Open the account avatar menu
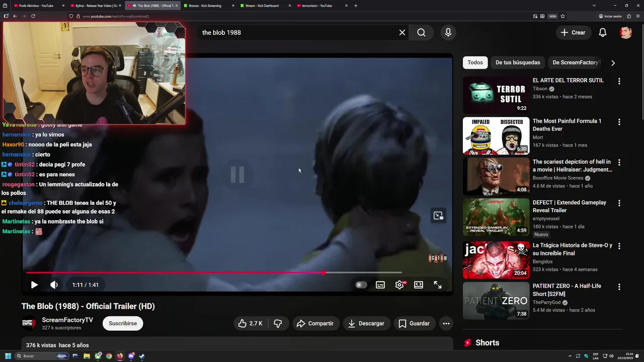644x362 pixels. coord(625,33)
